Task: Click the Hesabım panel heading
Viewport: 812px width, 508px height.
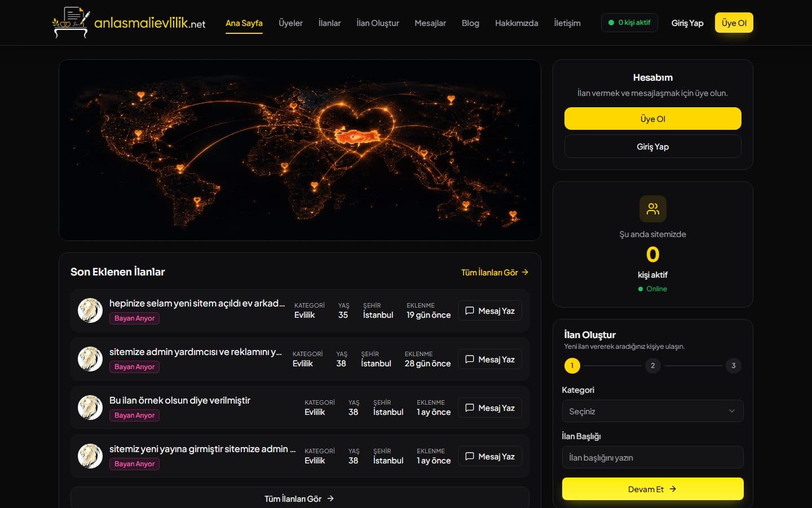Action: coord(653,77)
